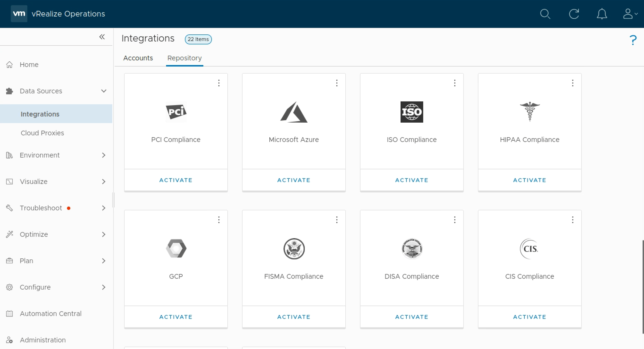Click the help question mark icon

[x=633, y=40]
